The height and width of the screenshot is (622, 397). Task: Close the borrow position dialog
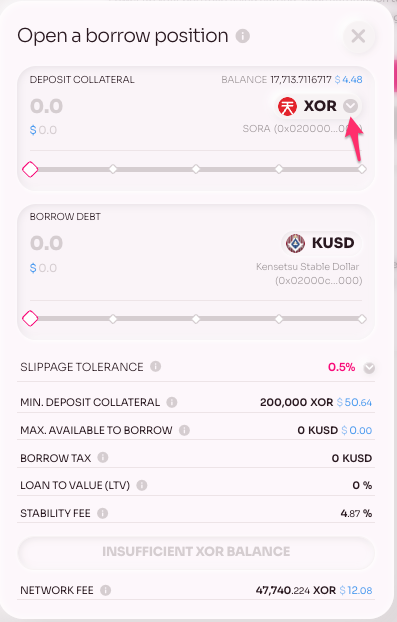click(x=358, y=36)
